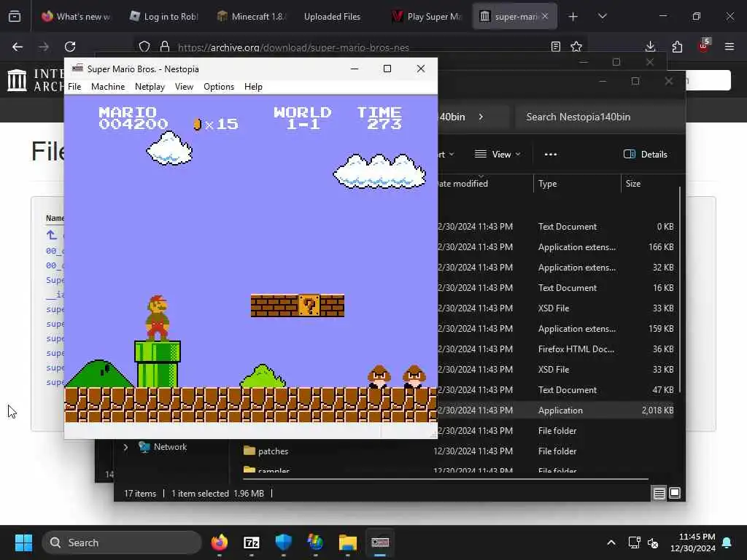
Task: Switch to the Minecraft 1.8 tab
Action: [x=252, y=16]
